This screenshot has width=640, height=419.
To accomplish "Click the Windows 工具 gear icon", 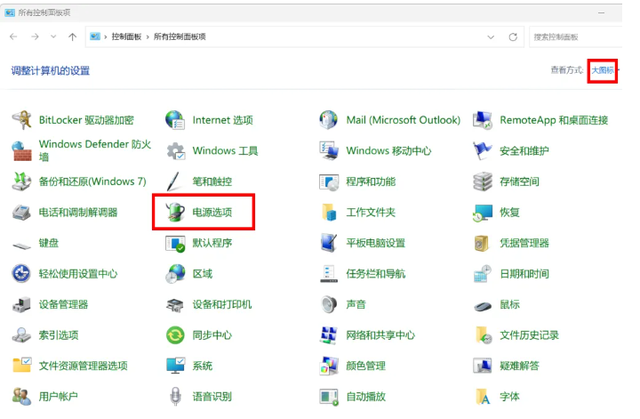I will (x=175, y=151).
